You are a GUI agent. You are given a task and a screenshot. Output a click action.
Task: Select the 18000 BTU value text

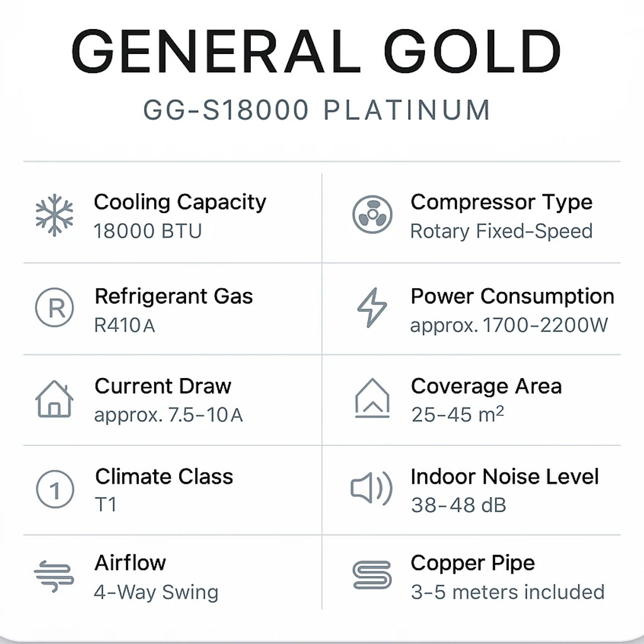(x=148, y=231)
